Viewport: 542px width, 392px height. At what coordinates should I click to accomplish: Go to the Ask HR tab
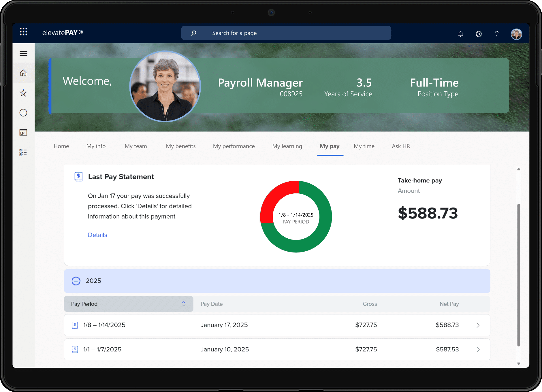click(x=401, y=146)
